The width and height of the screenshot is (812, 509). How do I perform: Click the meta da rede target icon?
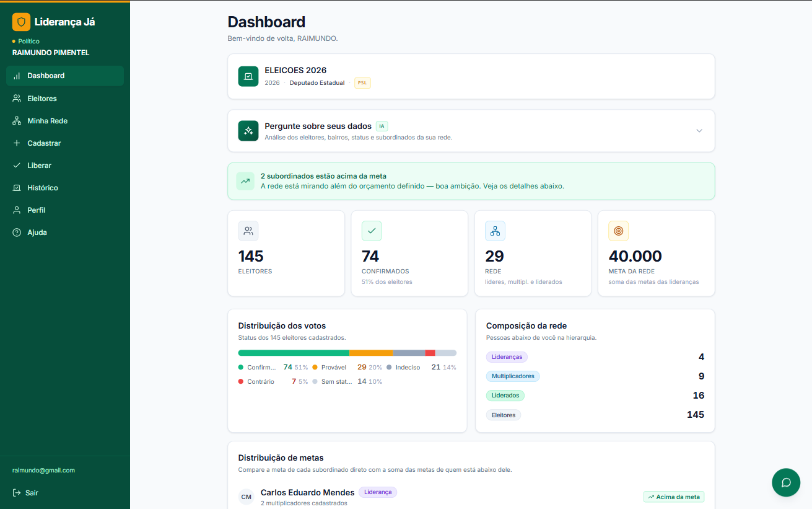pos(618,231)
